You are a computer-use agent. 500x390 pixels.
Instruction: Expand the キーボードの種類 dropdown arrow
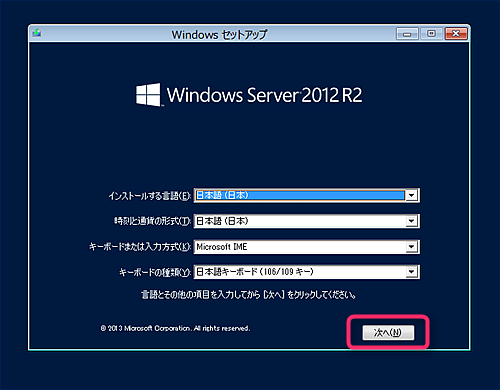(412, 272)
